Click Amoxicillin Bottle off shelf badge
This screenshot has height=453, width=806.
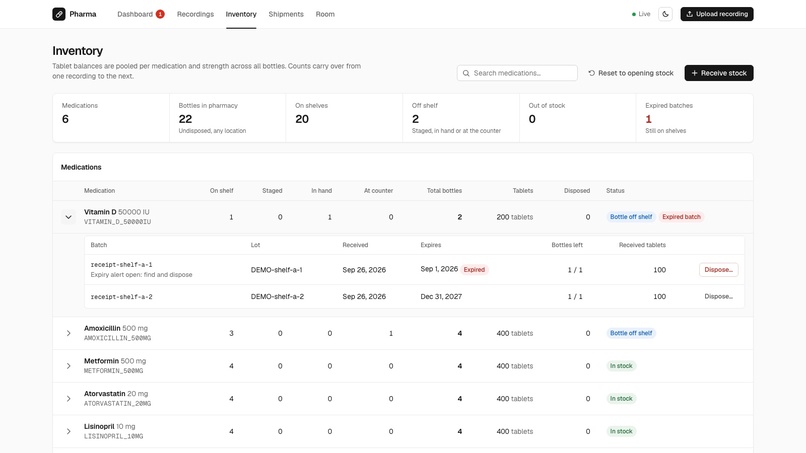tap(631, 333)
